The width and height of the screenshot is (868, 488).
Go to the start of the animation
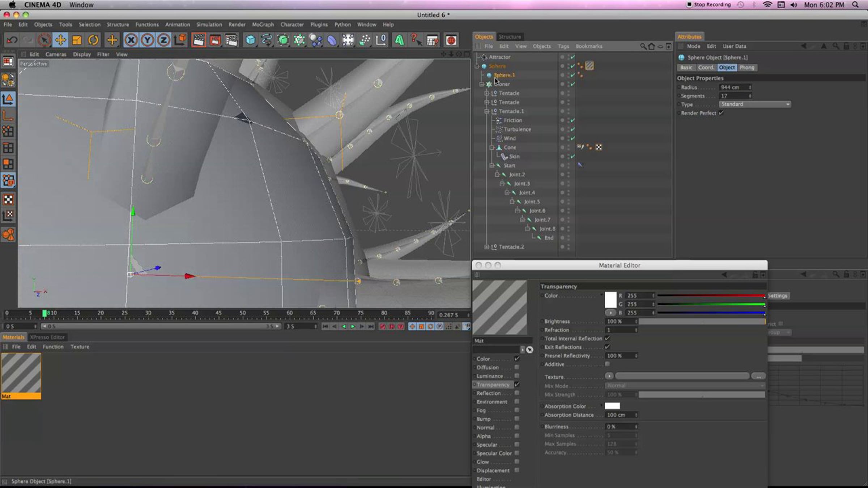(325, 326)
